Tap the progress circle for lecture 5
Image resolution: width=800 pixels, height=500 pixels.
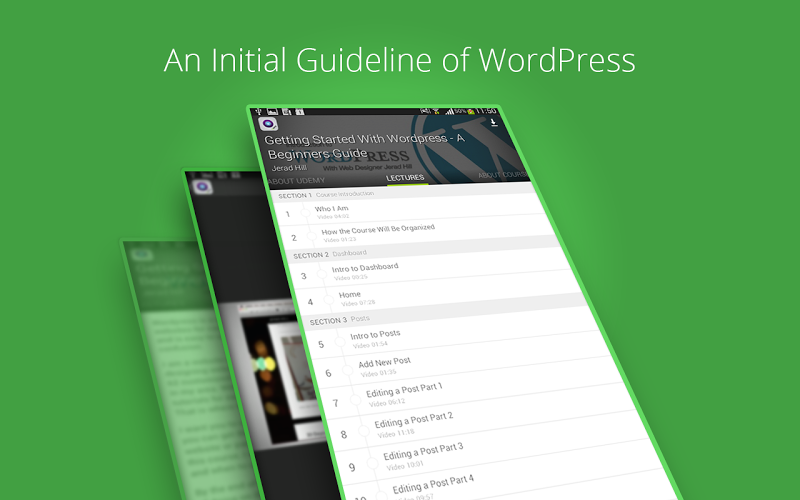pos(340,342)
